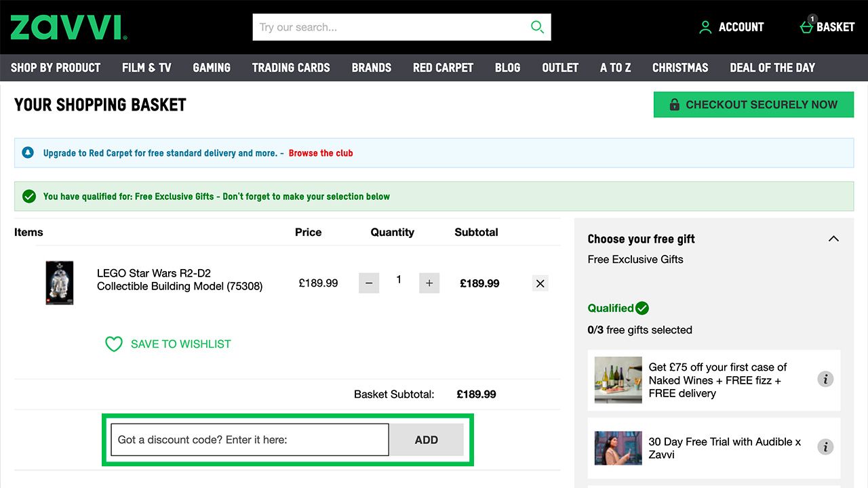Click the '0/3 free gifts selected' text
The width and height of the screenshot is (868, 488).
[640, 330]
